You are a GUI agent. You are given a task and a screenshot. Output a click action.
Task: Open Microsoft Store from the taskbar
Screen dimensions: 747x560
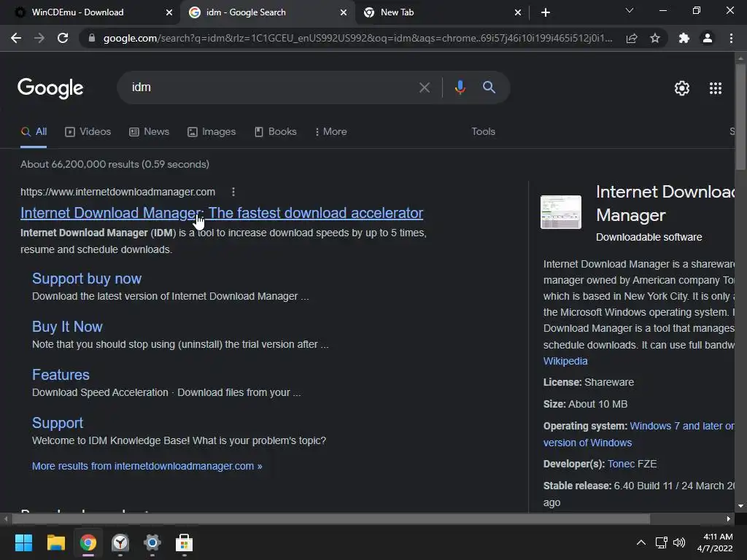184,542
